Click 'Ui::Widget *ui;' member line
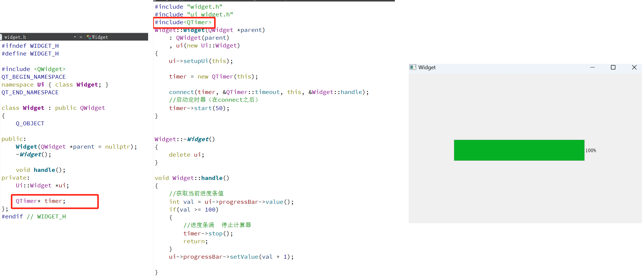Image resolution: width=644 pixels, height=276 pixels. click(x=42, y=185)
